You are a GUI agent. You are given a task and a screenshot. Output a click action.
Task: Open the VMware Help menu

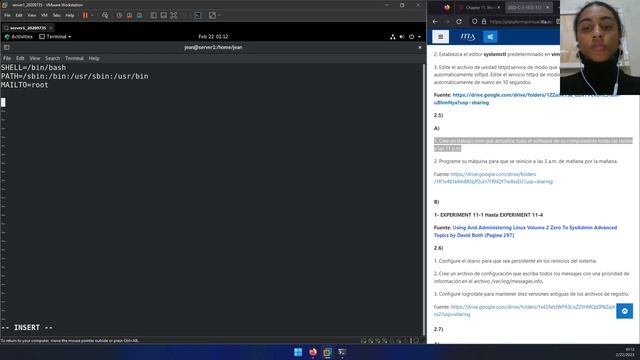point(70,15)
